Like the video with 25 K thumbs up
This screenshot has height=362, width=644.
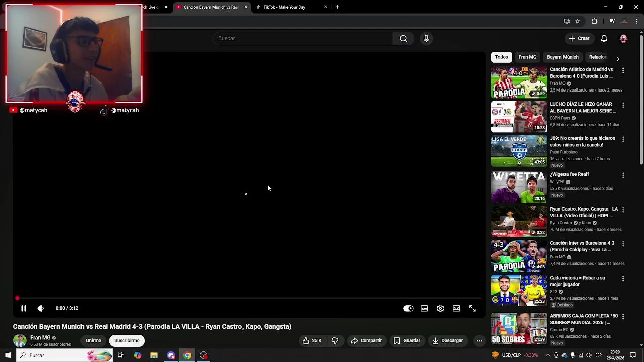click(312, 340)
